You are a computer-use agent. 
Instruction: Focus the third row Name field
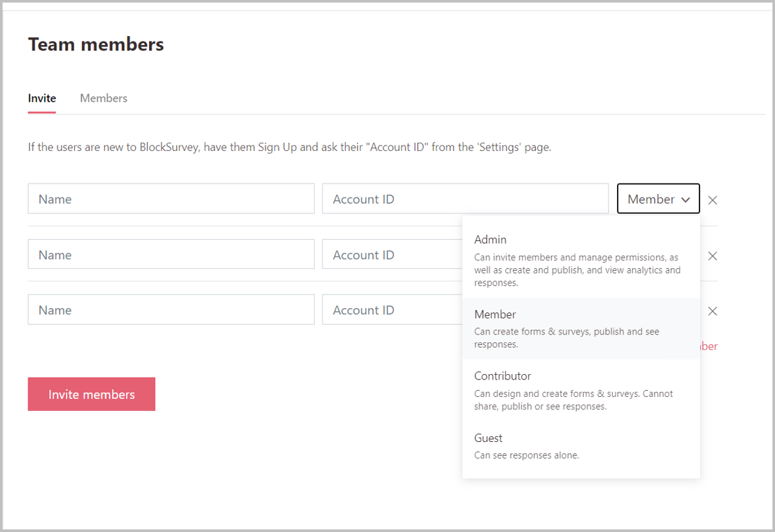click(171, 310)
